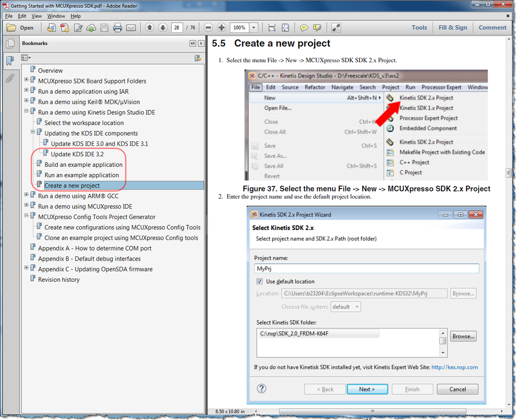Close the document with menu-bar X
This screenshot has height=420, width=517.
(508, 16)
